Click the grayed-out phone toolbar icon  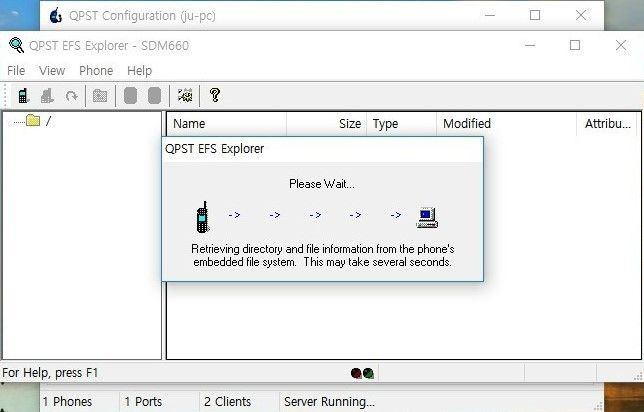[47, 96]
